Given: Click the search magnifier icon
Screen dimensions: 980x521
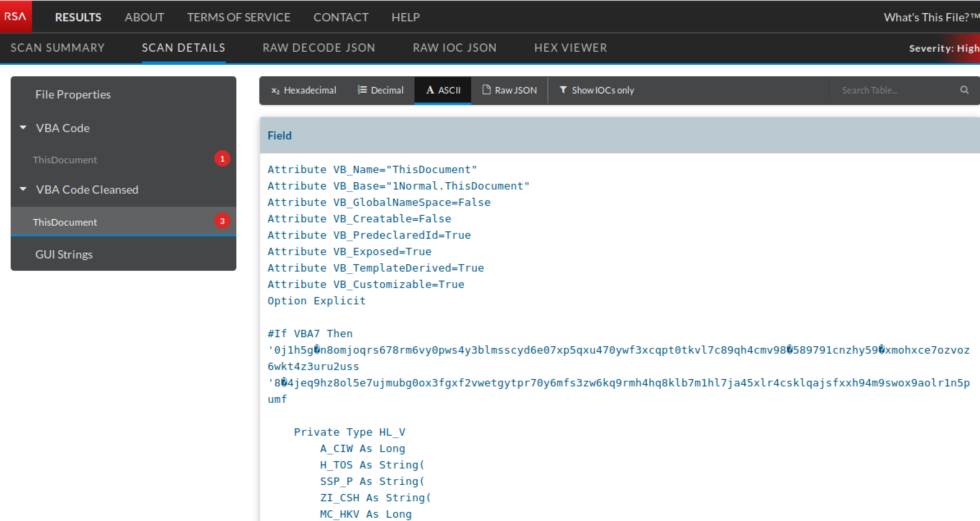Looking at the screenshot, I should (x=964, y=90).
